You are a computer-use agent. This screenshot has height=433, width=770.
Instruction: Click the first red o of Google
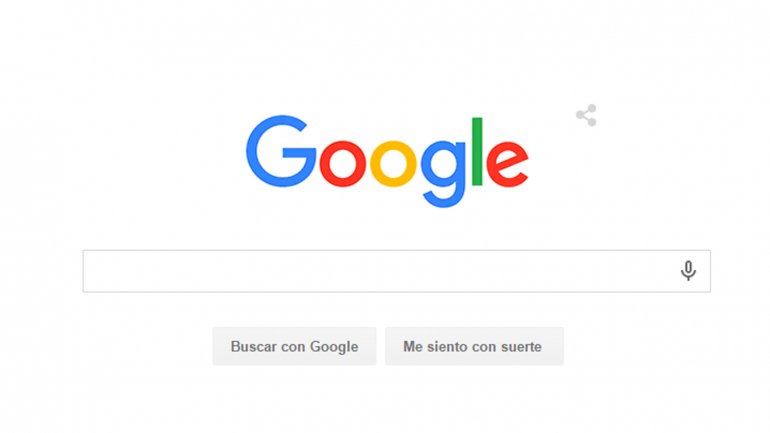click(x=343, y=163)
